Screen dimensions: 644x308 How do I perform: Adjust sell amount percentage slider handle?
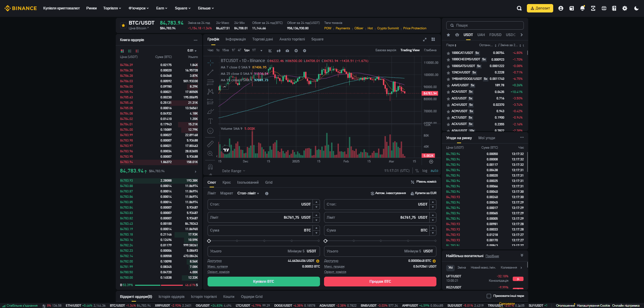pyautogui.click(x=325, y=241)
